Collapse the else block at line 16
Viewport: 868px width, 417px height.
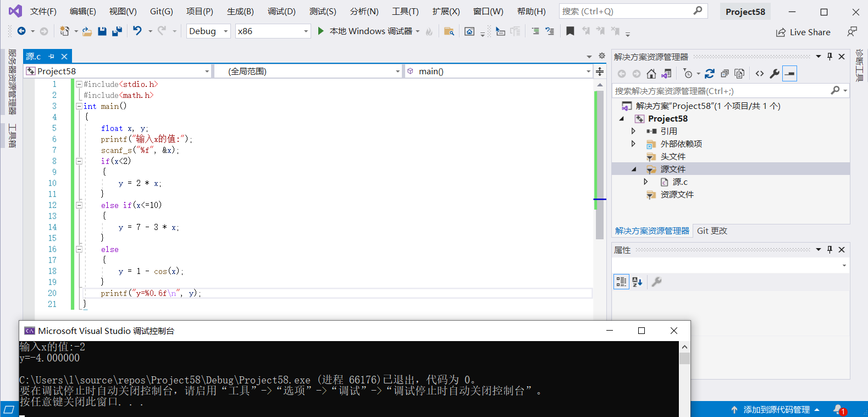(79, 249)
